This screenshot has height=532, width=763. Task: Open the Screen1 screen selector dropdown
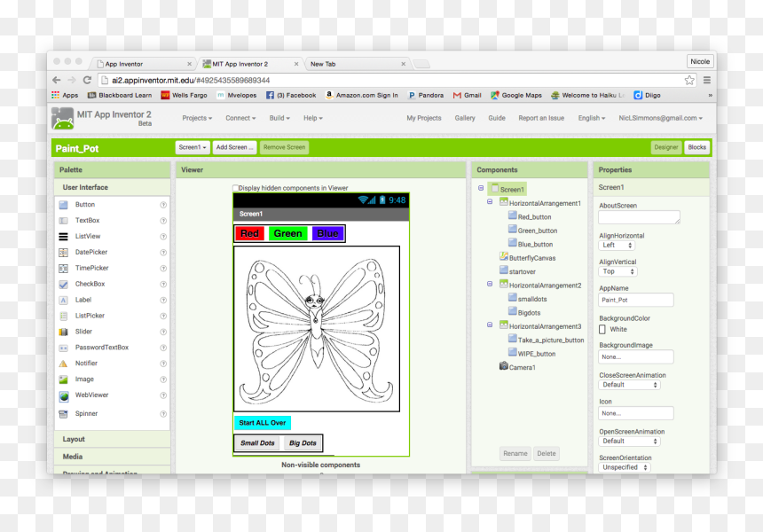193,147
